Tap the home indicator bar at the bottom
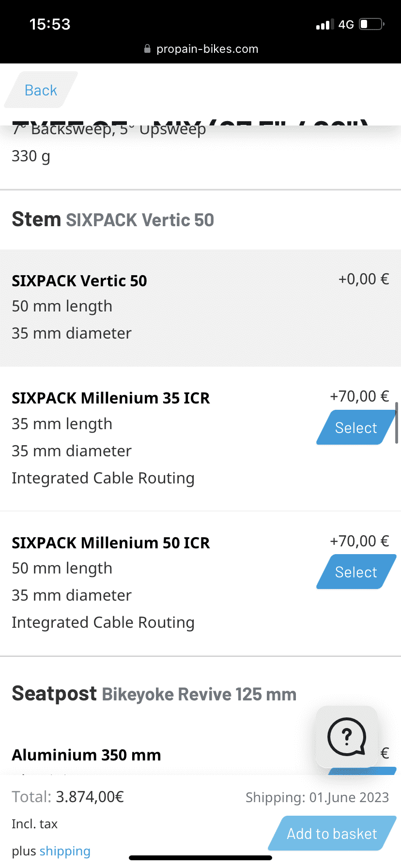The image size is (401, 868). [x=200, y=858]
